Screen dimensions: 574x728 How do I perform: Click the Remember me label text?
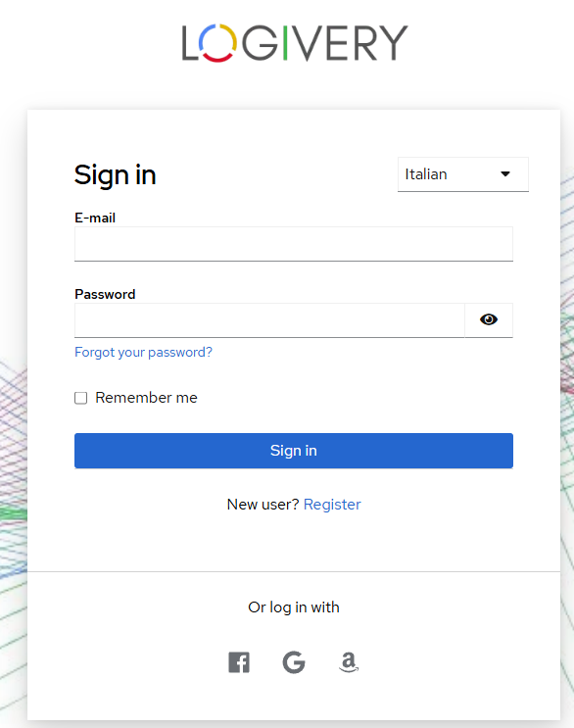click(x=146, y=398)
